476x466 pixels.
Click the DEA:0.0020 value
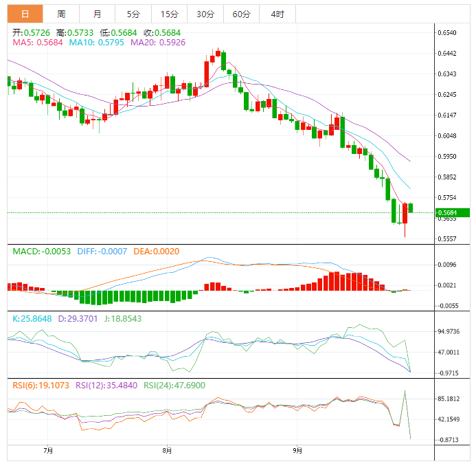pos(157,252)
